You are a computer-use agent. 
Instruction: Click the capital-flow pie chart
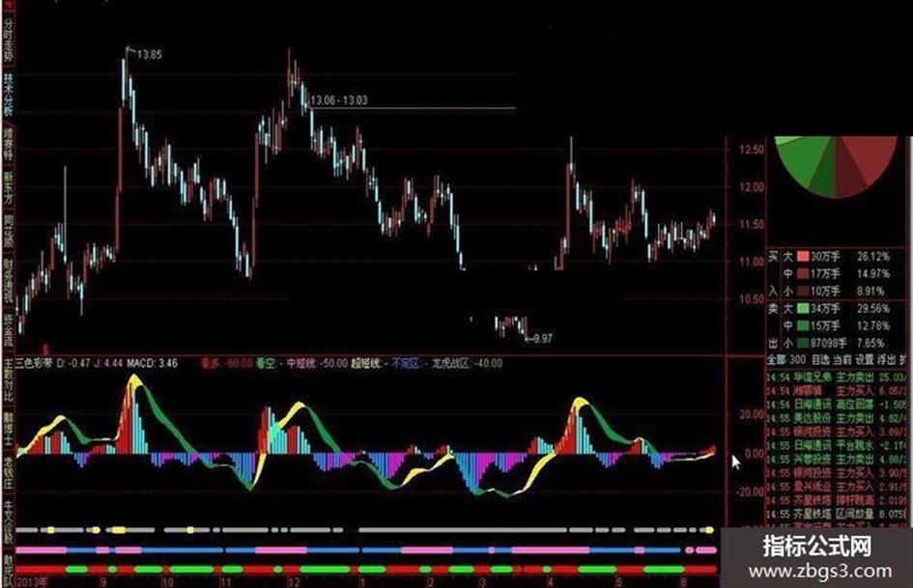point(836,165)
